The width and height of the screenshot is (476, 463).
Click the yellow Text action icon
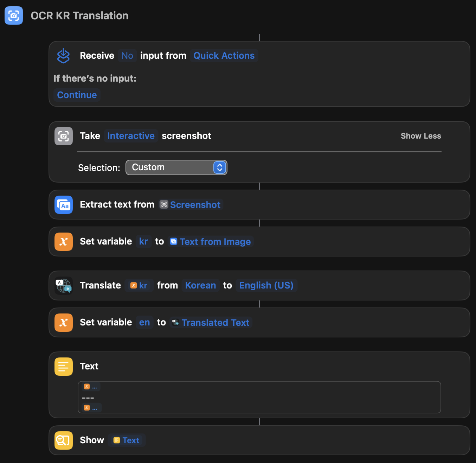click(x=63, y=367)
